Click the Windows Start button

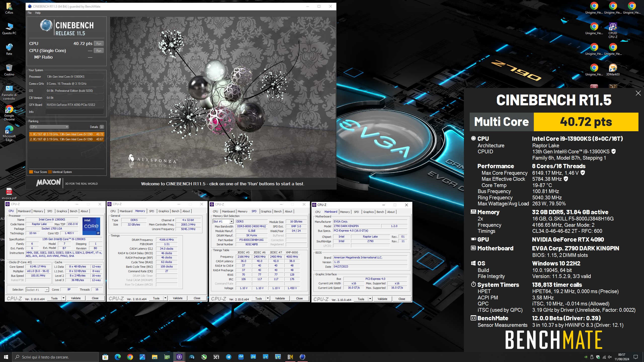coord(6,357)
